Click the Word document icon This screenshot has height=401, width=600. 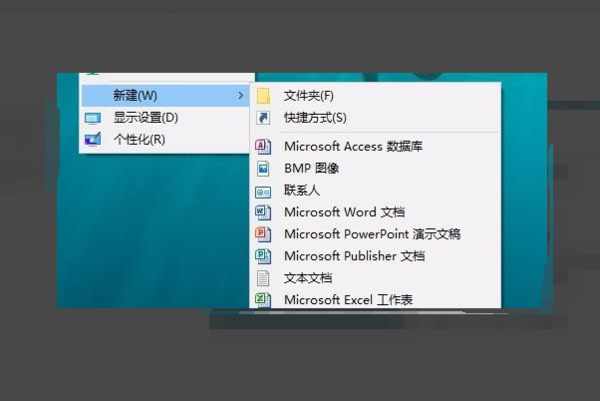[263, 212]
